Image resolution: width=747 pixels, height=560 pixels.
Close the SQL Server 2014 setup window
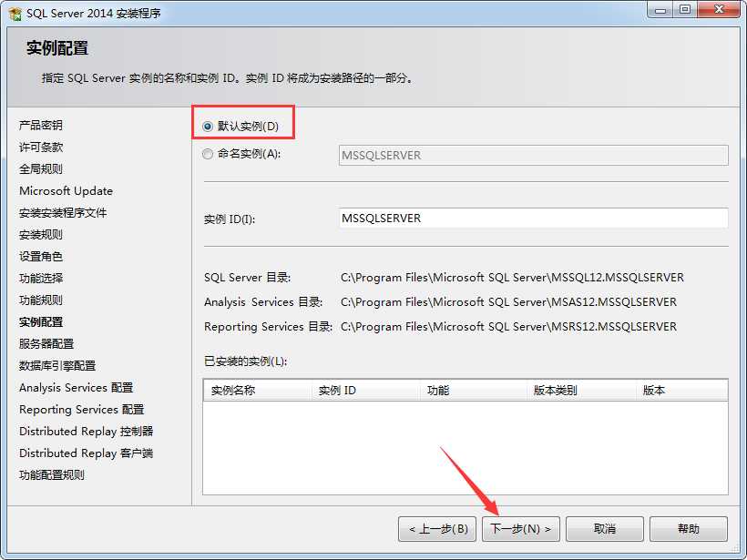point(721,9)
